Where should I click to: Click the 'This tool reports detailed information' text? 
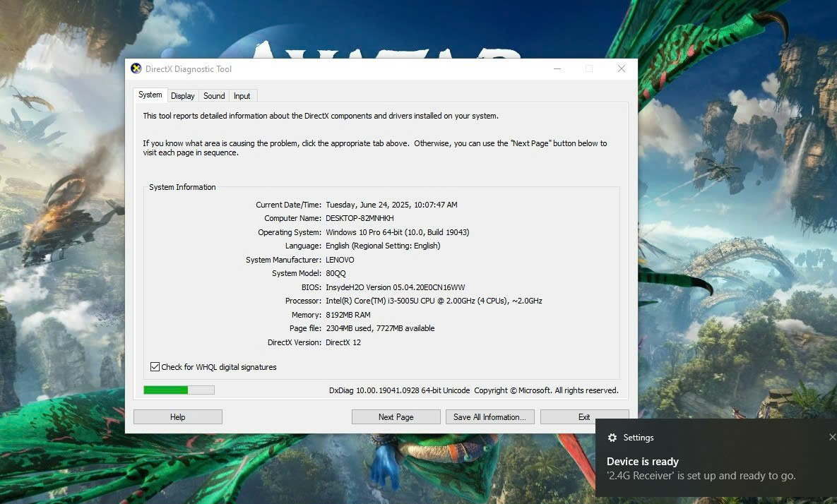(x=320, y=116)
